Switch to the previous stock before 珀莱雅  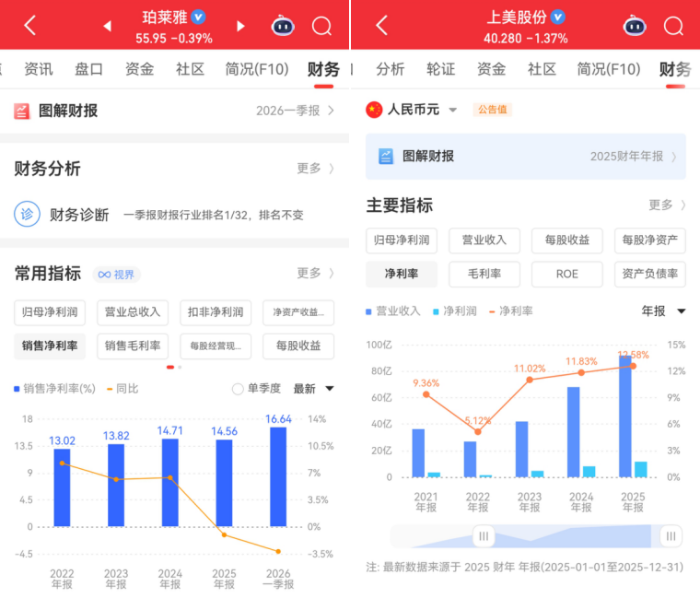(x=107, y=26)
